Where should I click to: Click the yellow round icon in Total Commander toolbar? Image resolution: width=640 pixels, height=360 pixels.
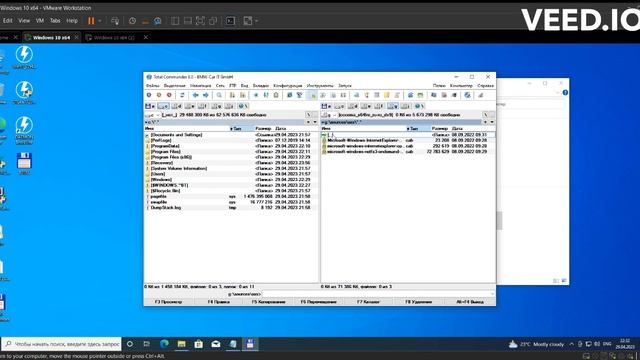[x=159, y=95]
